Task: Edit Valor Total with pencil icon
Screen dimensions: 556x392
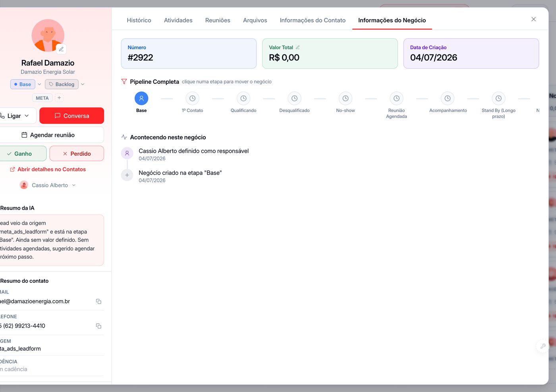Action: tap(298, 47)
